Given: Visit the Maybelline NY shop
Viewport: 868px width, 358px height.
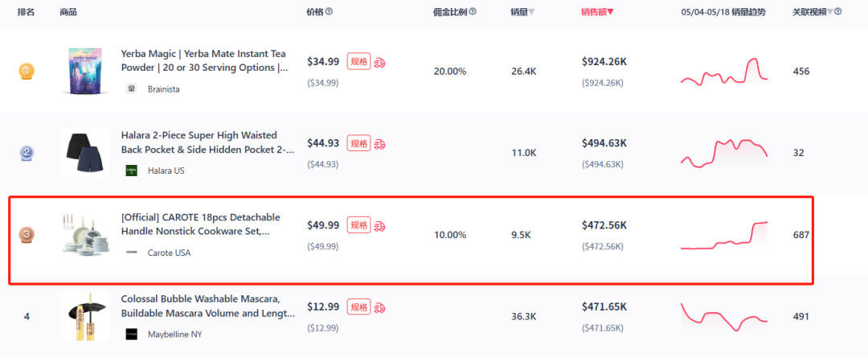Looking at the screenshot, I should (x=175, y=334).
